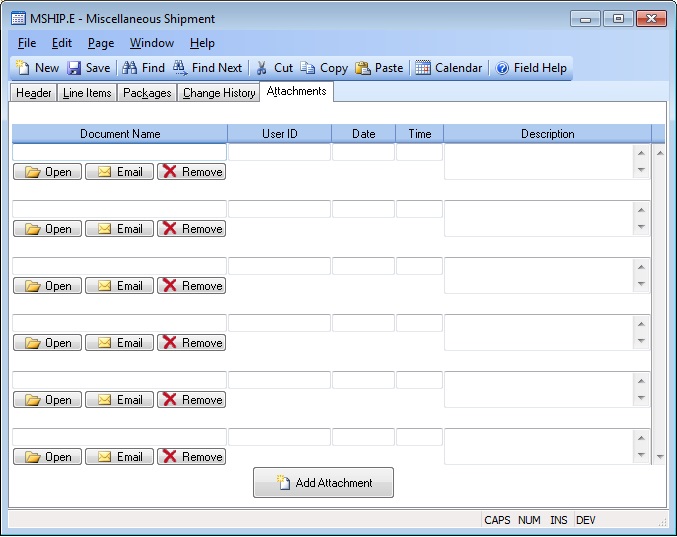677x537 pixels.
Task: Open the Calendar from the toolbar
Action: coord(424,68)
